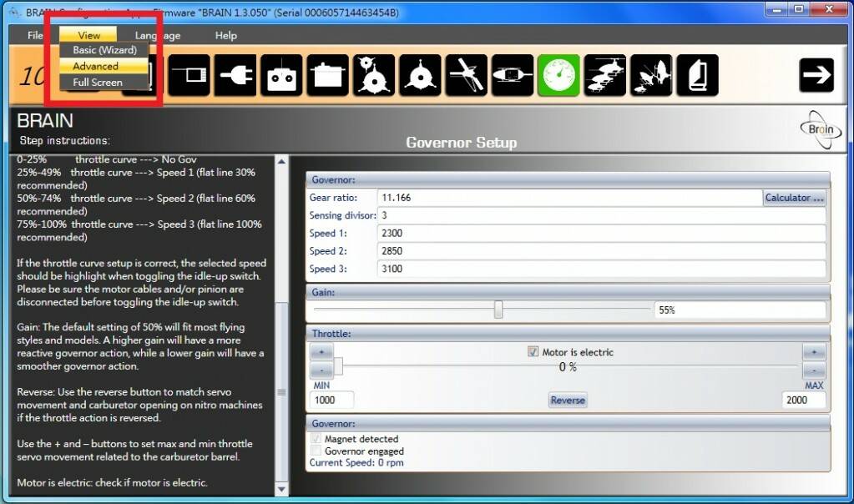Open the side-view helicopter tail setup icon
This screenshot has width=854, height=504.
pyautogui.click(x=513, y=75)
